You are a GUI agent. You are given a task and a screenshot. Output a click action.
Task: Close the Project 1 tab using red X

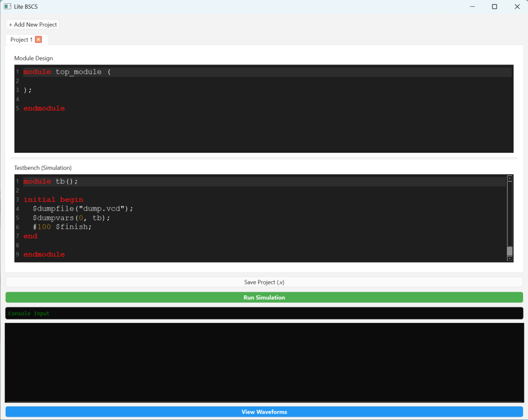38,40
